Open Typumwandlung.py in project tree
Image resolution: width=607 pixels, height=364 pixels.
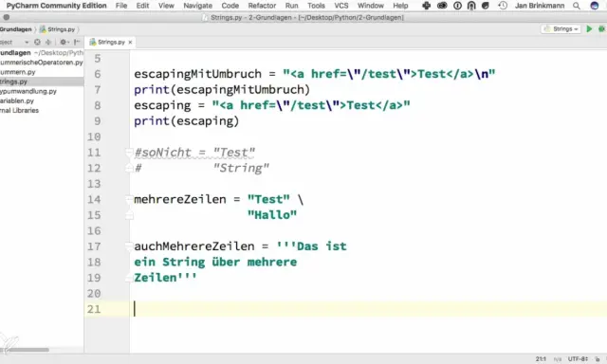[x=42, y=91]
